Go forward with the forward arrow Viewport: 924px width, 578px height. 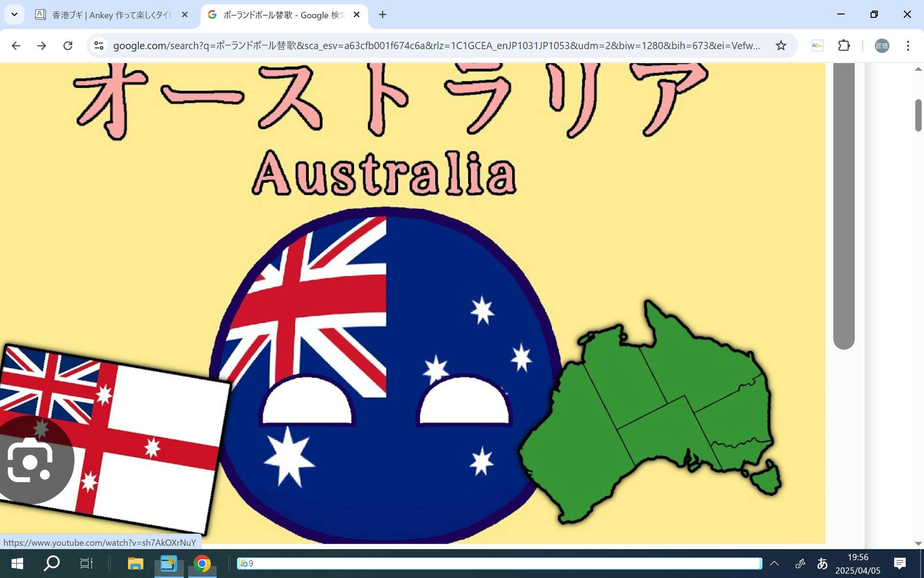click(x=42, y=46)
